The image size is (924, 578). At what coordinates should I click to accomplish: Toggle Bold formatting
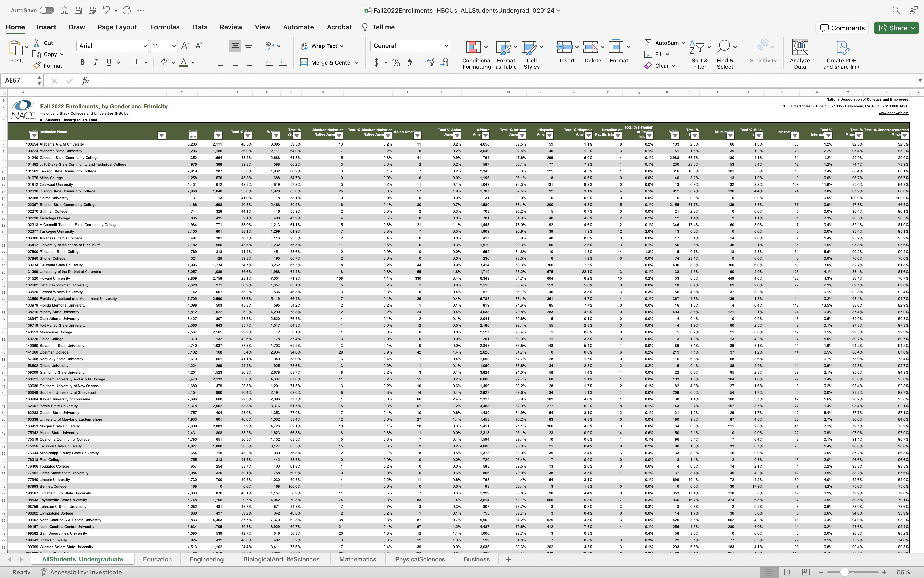click(x=82, y=62)
